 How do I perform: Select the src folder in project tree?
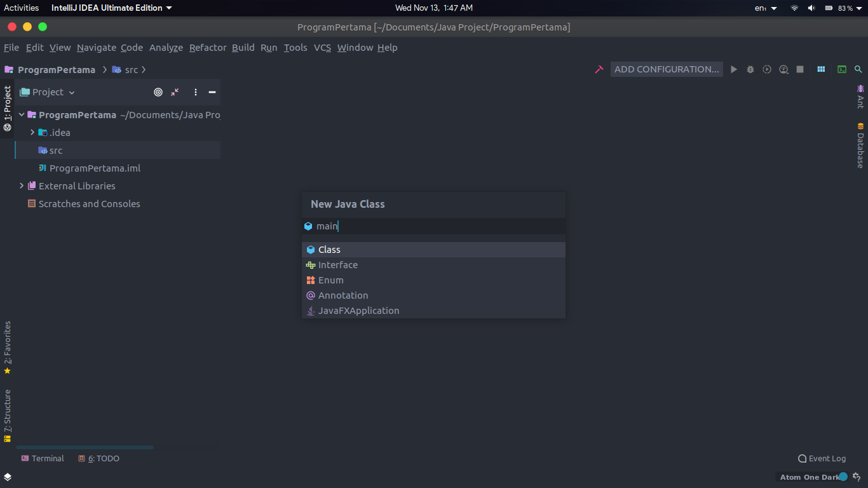tap(118, 151)
